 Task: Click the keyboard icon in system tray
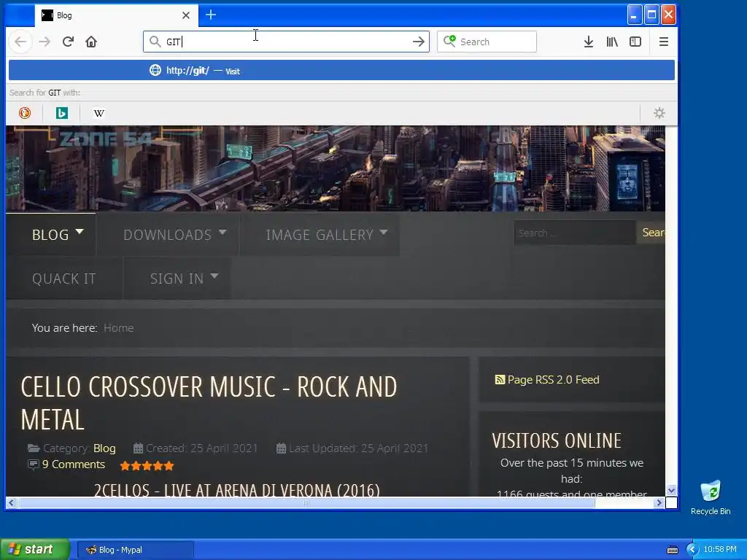[x=672, y=550]
